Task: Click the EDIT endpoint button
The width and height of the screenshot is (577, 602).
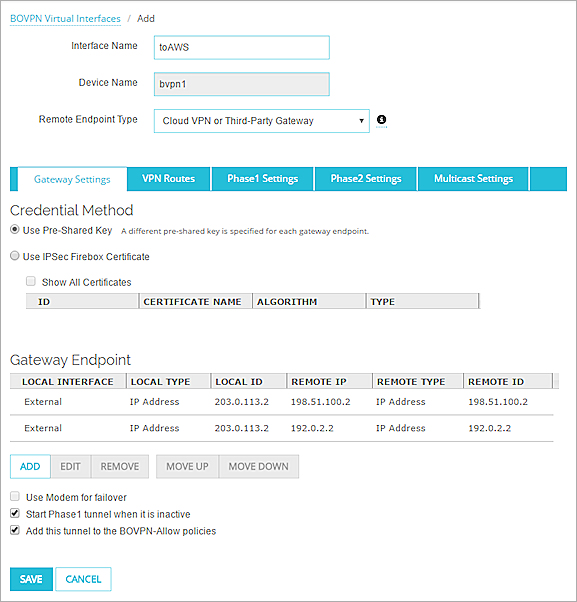Action: 71,466
